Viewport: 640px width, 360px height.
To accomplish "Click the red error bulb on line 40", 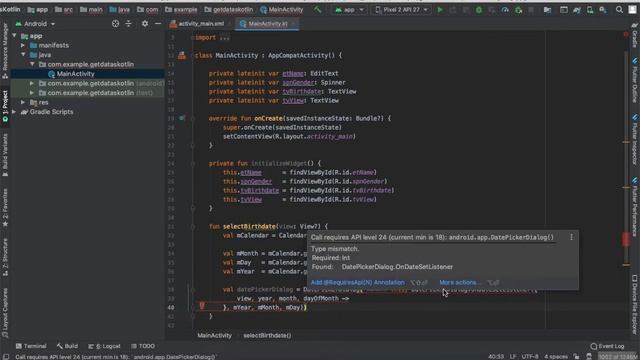I will (x=202, y=305).
